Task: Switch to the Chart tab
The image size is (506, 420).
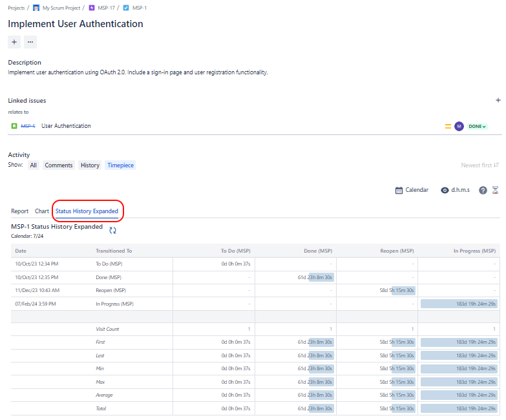Action: (42, 211)
